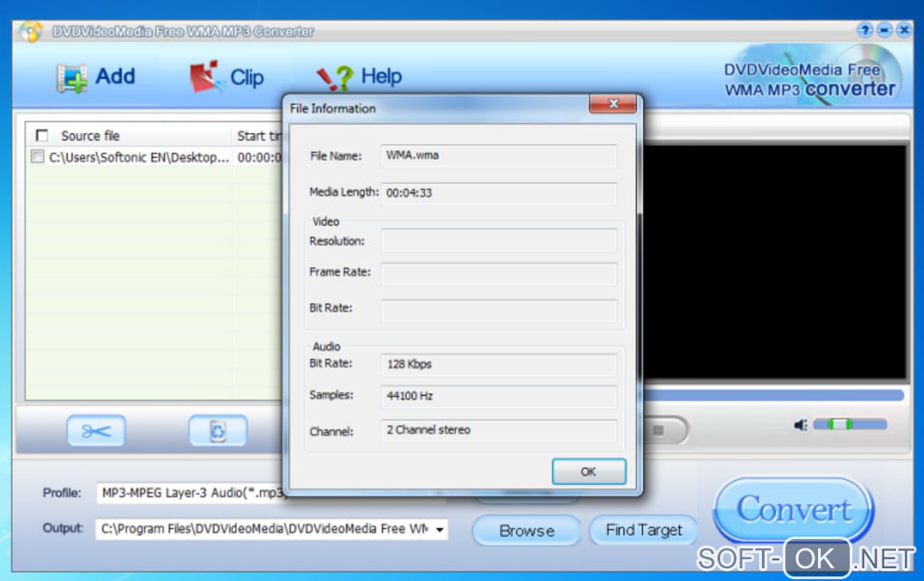The height and width of the screenshot is (581, 924).
Task: Toggle the Source file header checkbox
Action: tap(42, 136)
